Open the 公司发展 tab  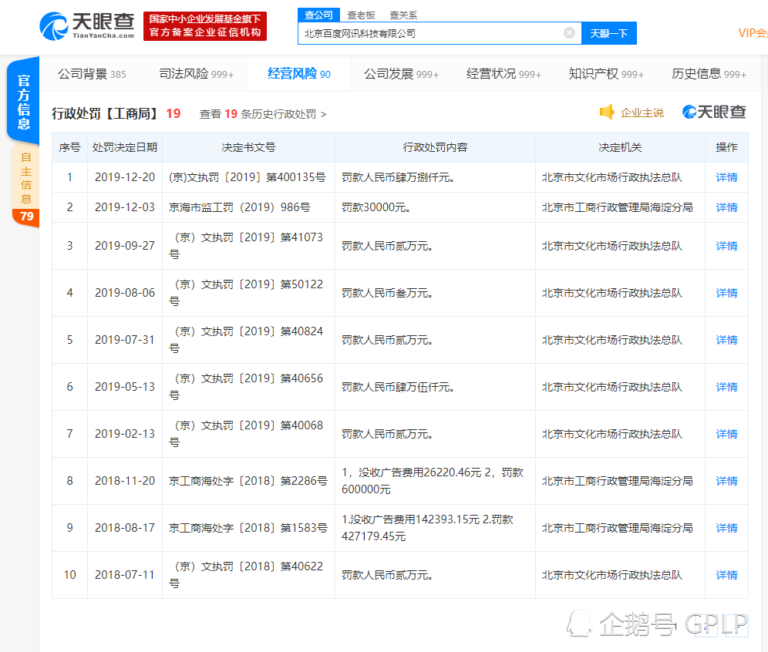[401, 74]
